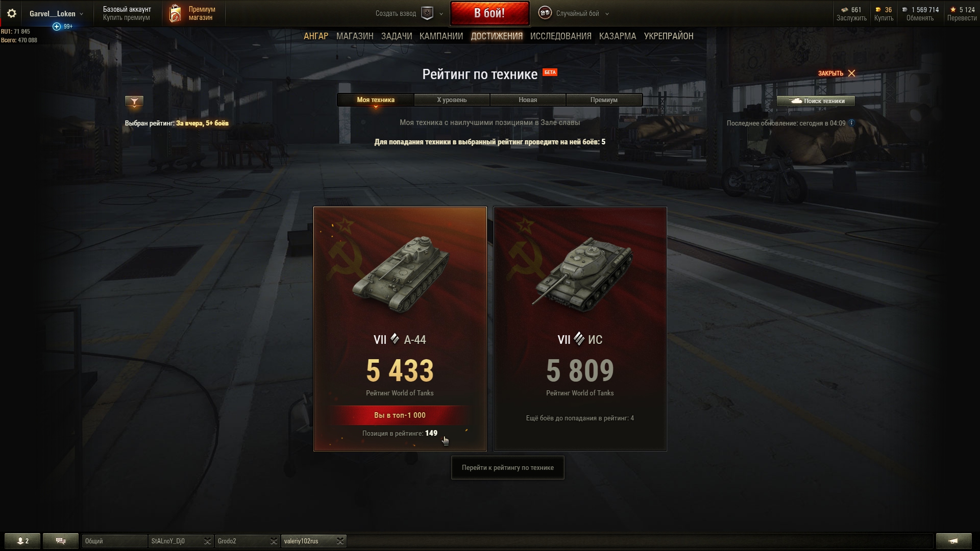Screen dimensions: 980x551
Task: Expand the Garvel__Loken account dropdown
Action: coord(81,14)
